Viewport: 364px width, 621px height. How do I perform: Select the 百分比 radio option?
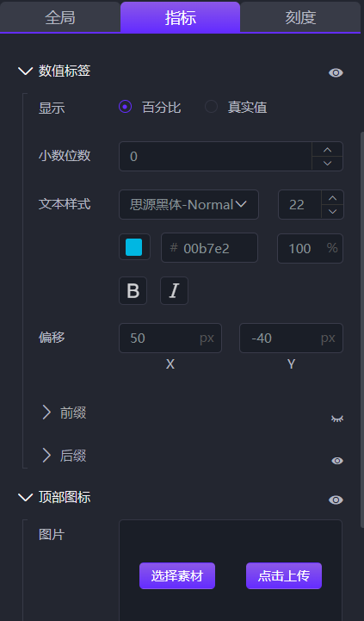(126, 107)
